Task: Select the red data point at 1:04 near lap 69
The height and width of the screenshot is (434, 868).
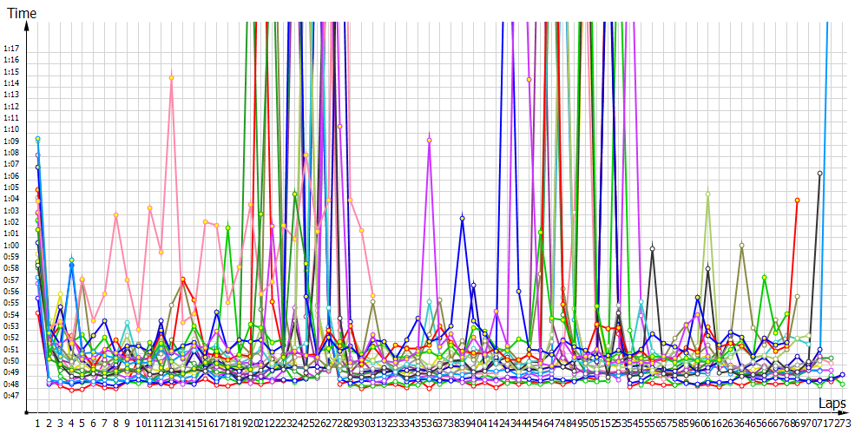Action: coord(797,201)
